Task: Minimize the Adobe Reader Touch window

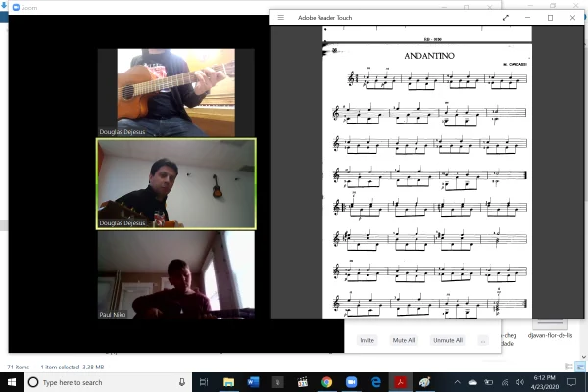Action: click(527, 18)
